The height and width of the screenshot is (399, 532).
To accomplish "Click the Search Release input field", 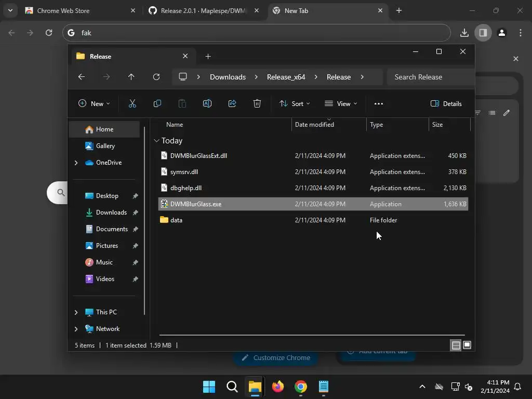I will pos(430,77).
